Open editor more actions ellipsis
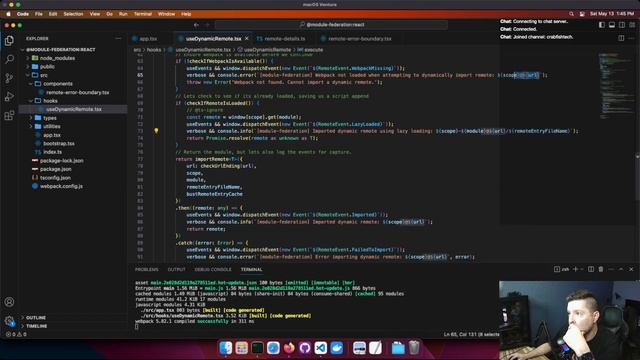Image resolution: width=640 pixels, height=360 pixels. [x=631, y=38]
